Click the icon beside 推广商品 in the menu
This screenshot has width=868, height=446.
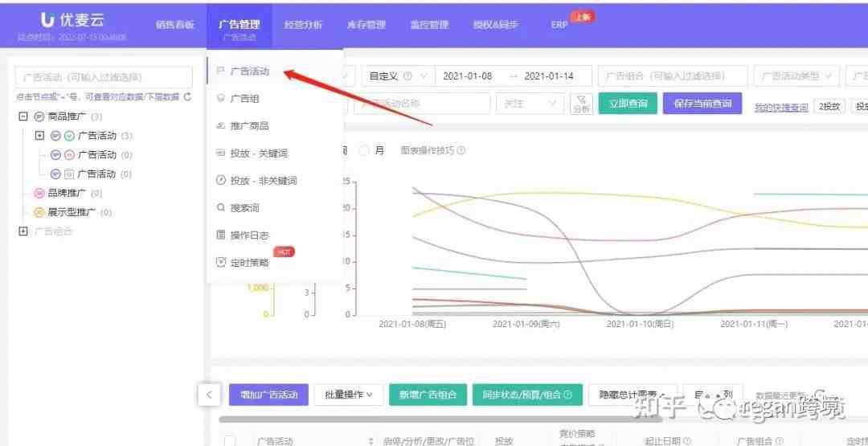coord(221,125)
